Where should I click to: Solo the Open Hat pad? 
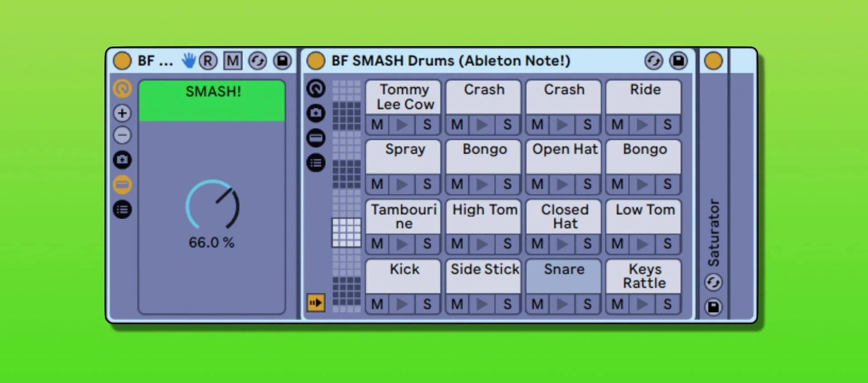[x=587, y=184]
